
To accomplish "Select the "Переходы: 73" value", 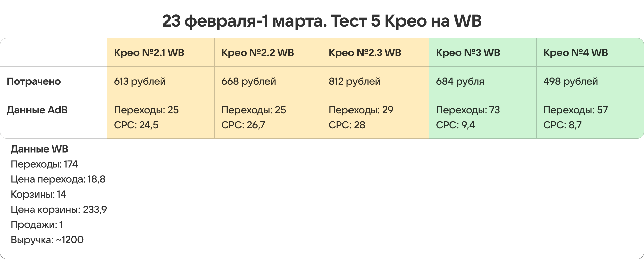I will pyautogui.click(x=468, y=110).
